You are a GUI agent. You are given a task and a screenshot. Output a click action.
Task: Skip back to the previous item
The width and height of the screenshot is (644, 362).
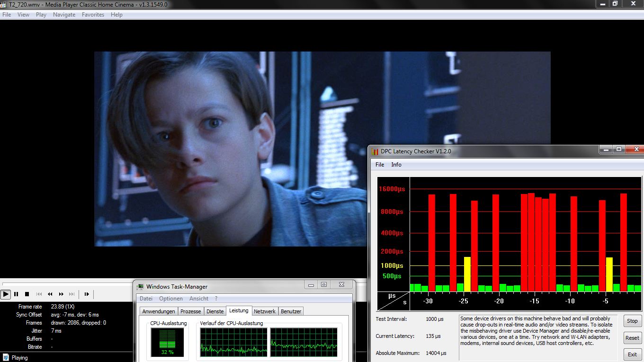(x=39, y=294)
